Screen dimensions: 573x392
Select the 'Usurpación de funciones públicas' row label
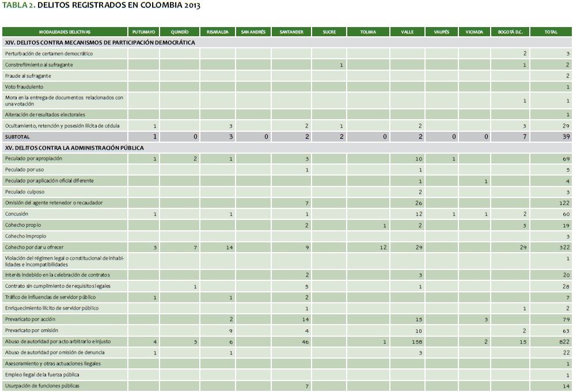[42, 386]
